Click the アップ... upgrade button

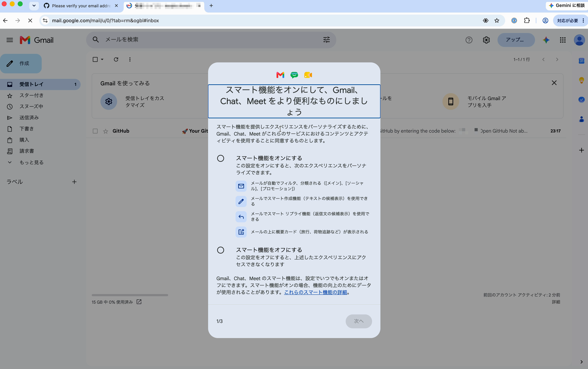click(x=516, y=40)
